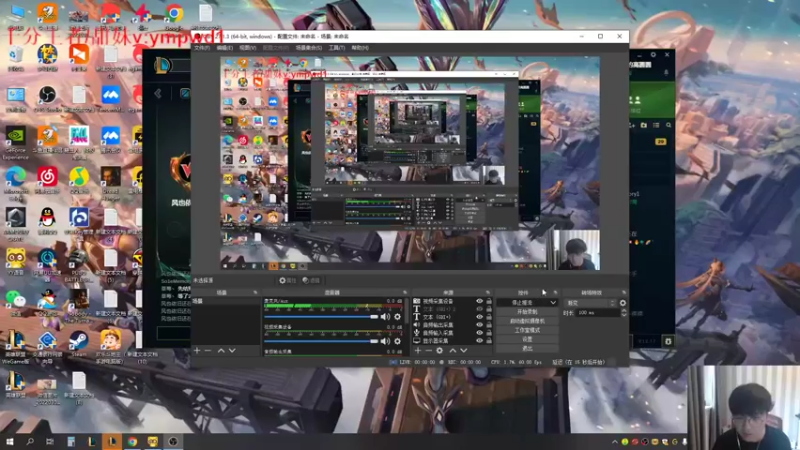
Task: Toggle lock on 视频采集设备 source
Action: (489, 301)
